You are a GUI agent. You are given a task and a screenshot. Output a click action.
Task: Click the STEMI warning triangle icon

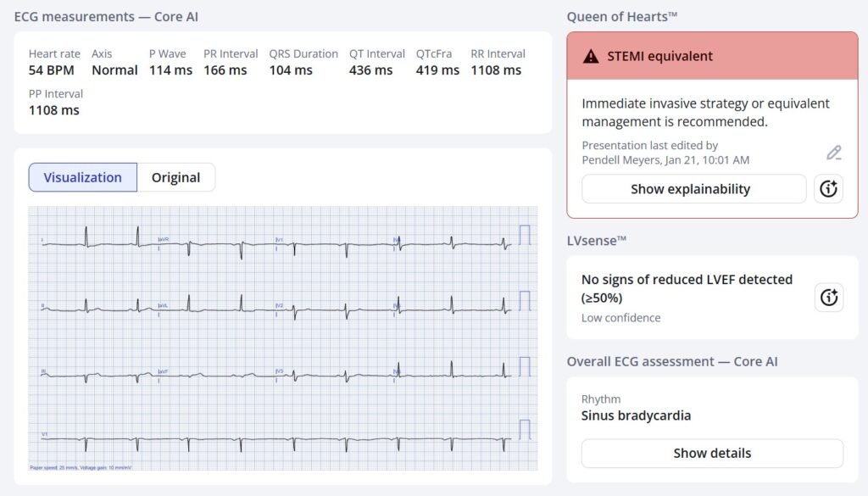[591, 57]
